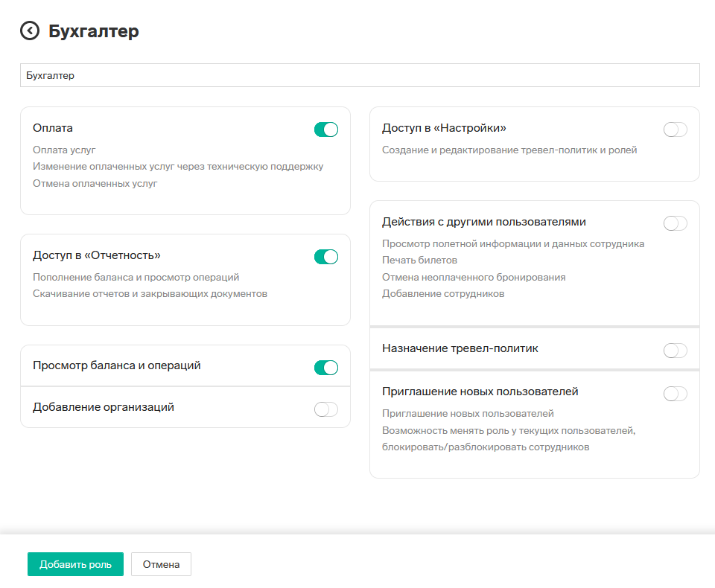Click the Печать билетов description text
Image resolution: width=715 pixels, height=588 pixels.
(x=419, y=261)
